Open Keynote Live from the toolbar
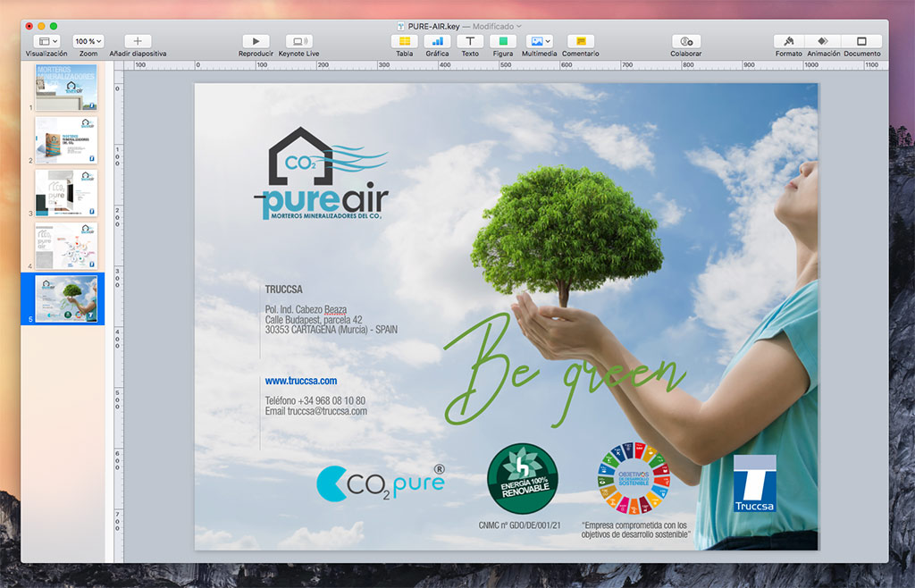Screen dimensions: 915x588 pos(298,41)
